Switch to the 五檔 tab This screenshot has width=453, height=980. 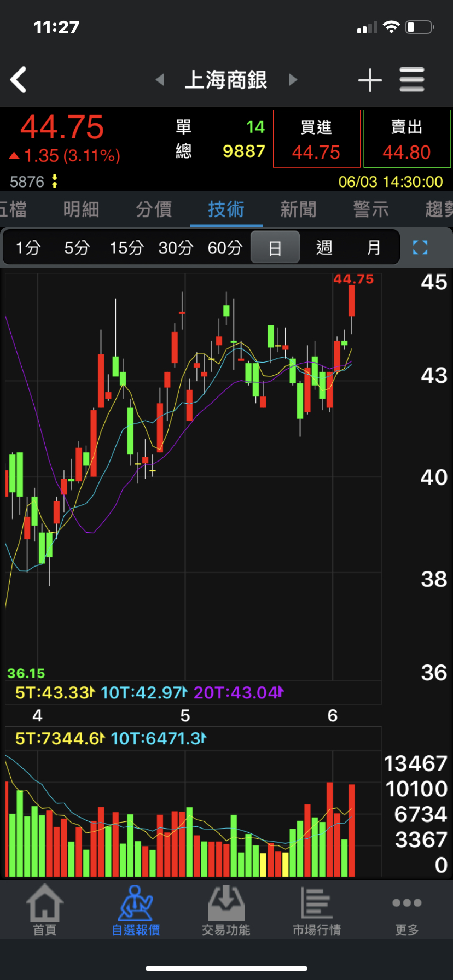pyautogui.click(x=13, y=209)
